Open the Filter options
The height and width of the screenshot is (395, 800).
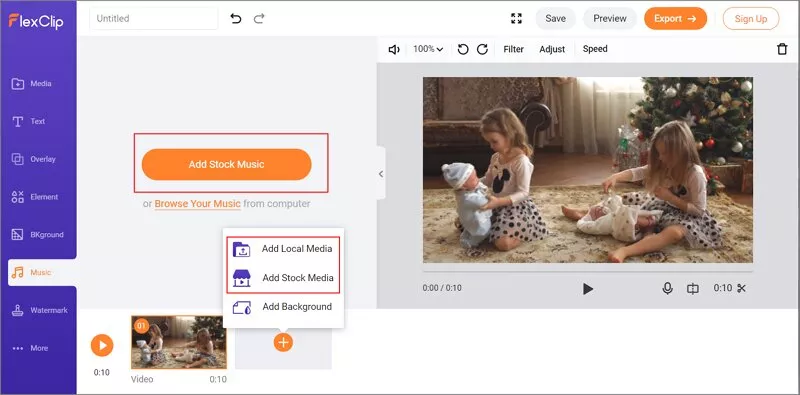coord(513,49)
